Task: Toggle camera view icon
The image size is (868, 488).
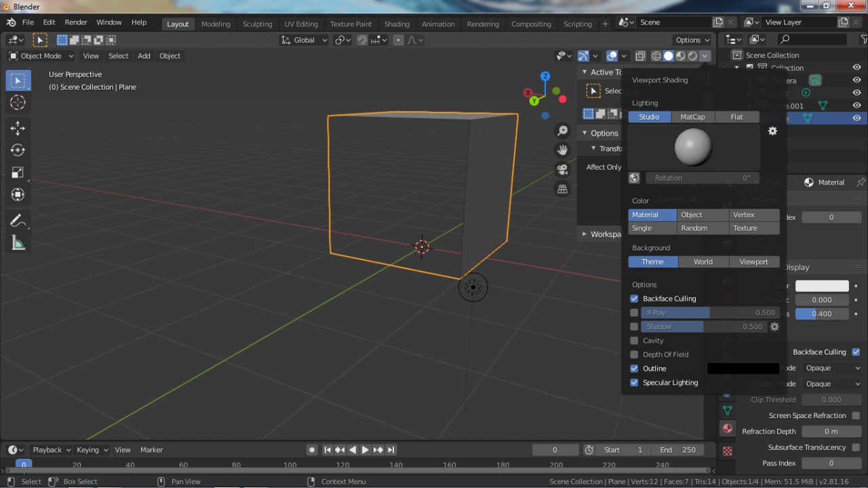Action: pos(562,170)
